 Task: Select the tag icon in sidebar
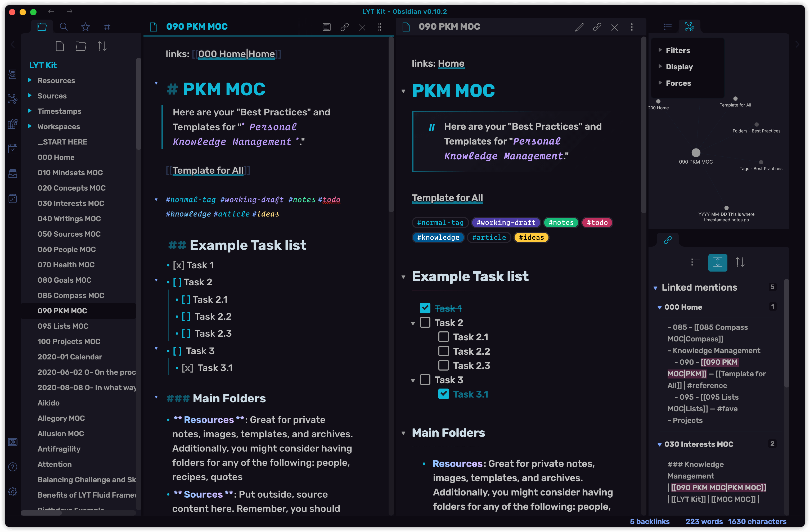click(x=108, y=27)
